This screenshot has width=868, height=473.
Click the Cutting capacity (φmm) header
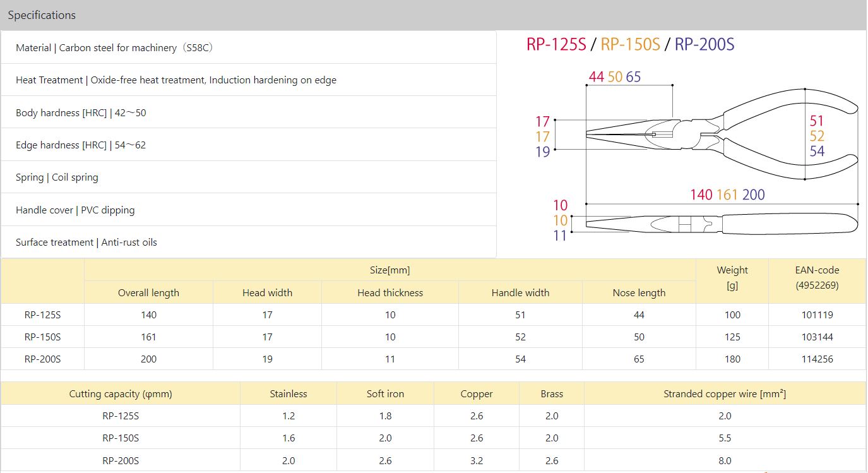[x=121, y=394]
